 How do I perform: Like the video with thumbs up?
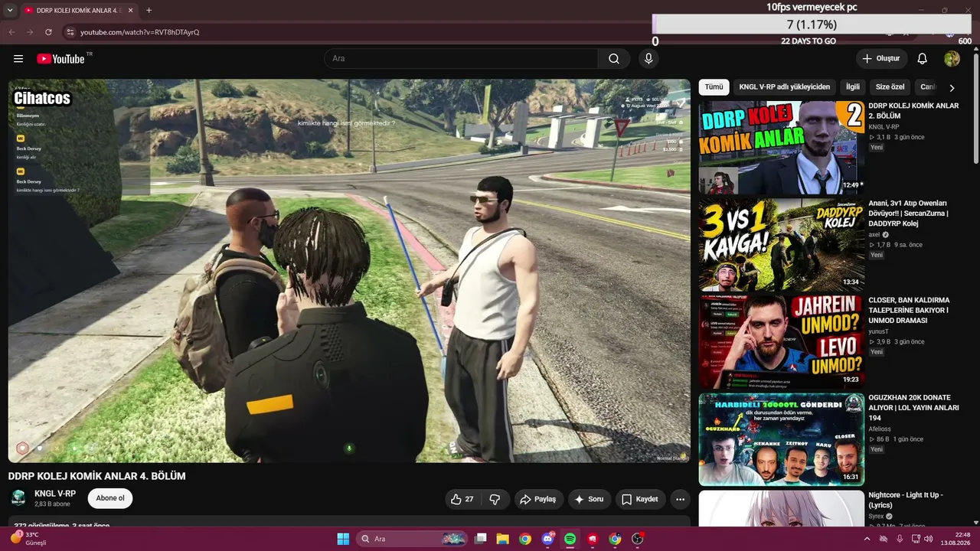coord(462,499)
